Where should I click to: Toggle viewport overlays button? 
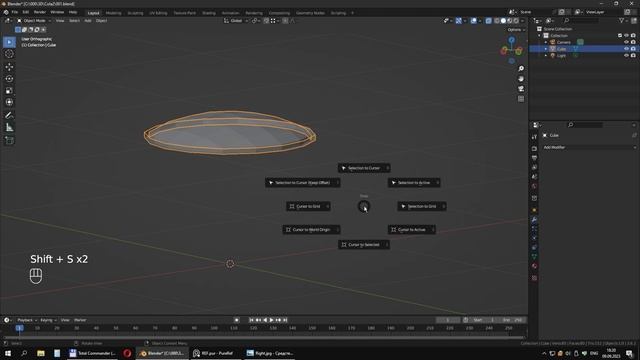point(473,21)
